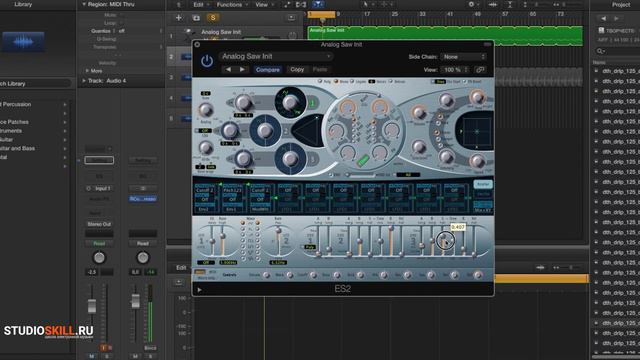Select the Poly voice mode radio button
640x360 pixels.
coord(320,82)
